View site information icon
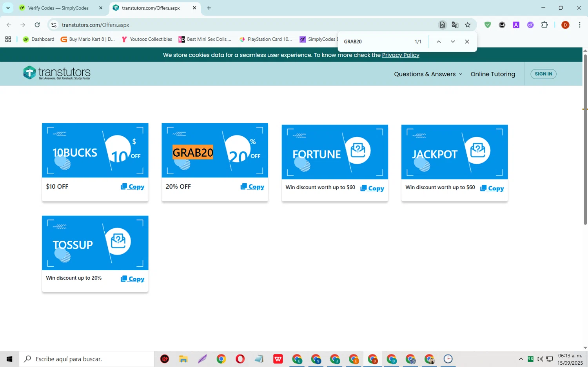The width and height of the screenshot is (588, 367). point(54,25)
